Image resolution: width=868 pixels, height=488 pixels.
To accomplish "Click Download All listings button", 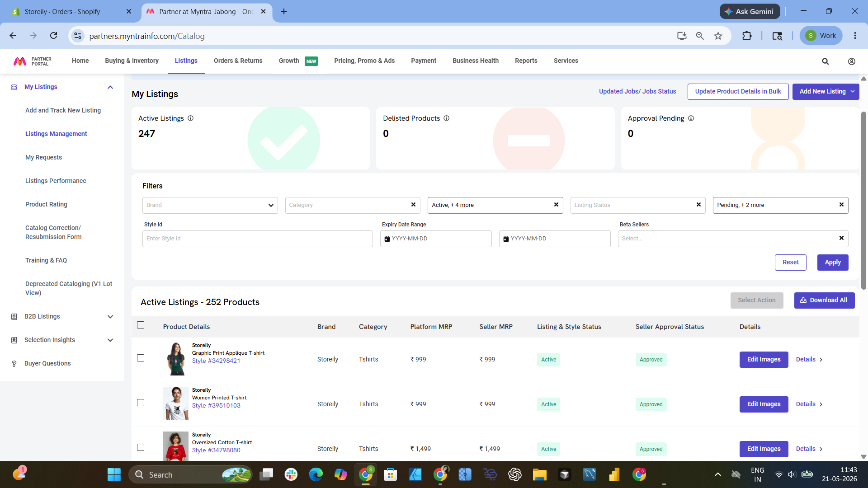I will point(824,300).
